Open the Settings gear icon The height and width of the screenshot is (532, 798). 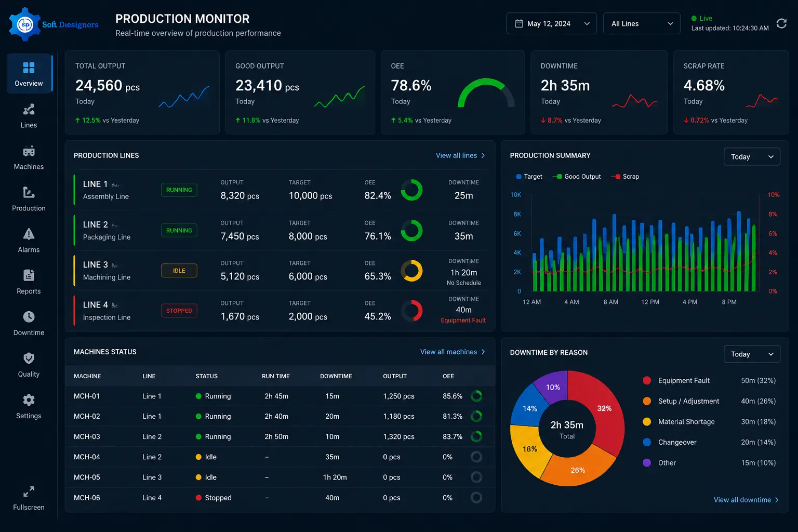29,400
